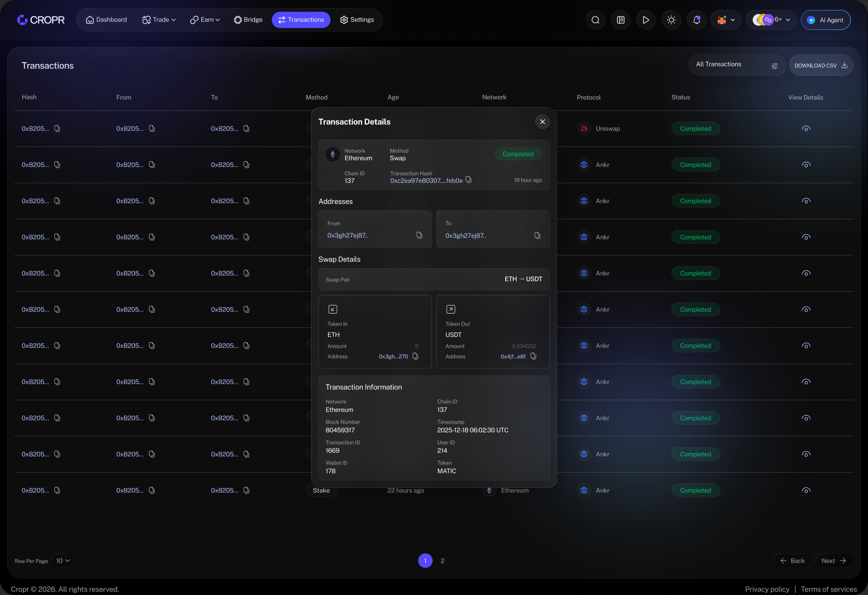Open the Earn dropdown menu

pyautogui.click(x=205, y=20)
